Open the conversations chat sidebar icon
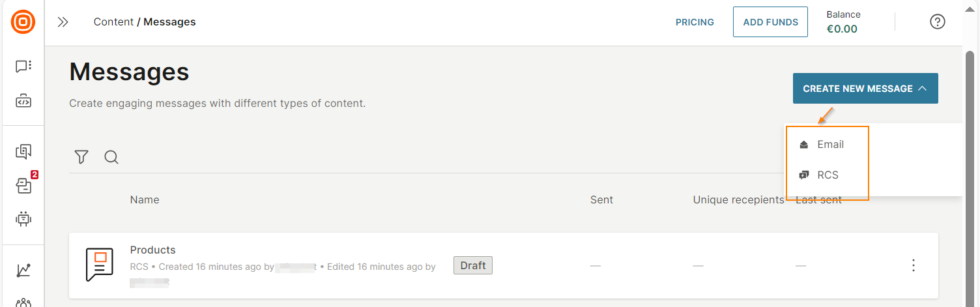Viewport: 980px width, 307px height. (23, 66)
